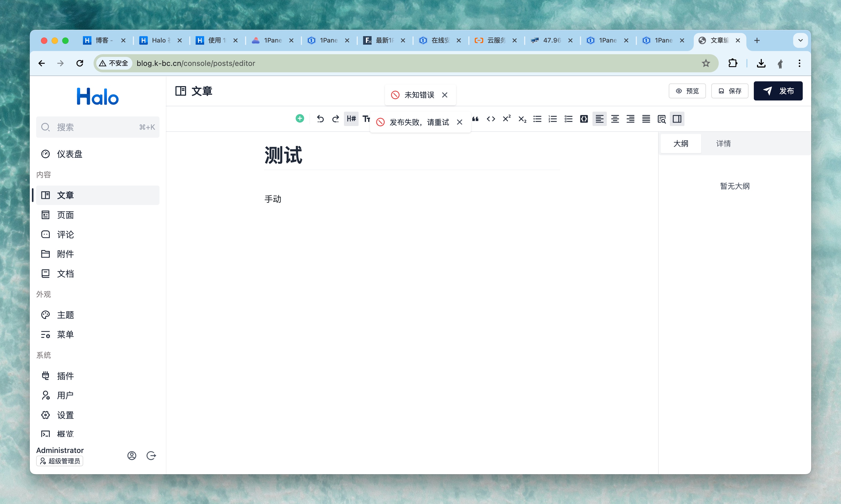Redo the edit using toolbar arrow
The height and width of the screenshot is (504, 841).
[x=335, y=119]
